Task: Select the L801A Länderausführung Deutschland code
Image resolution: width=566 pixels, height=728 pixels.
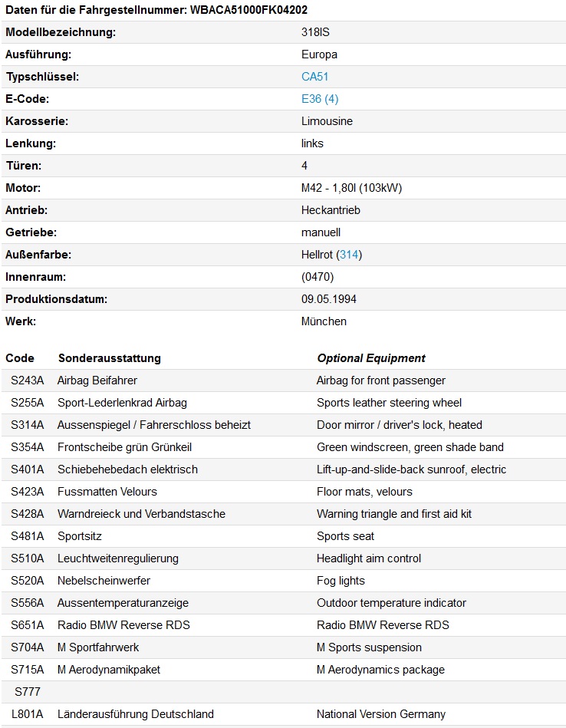Action: coord(27,714)
